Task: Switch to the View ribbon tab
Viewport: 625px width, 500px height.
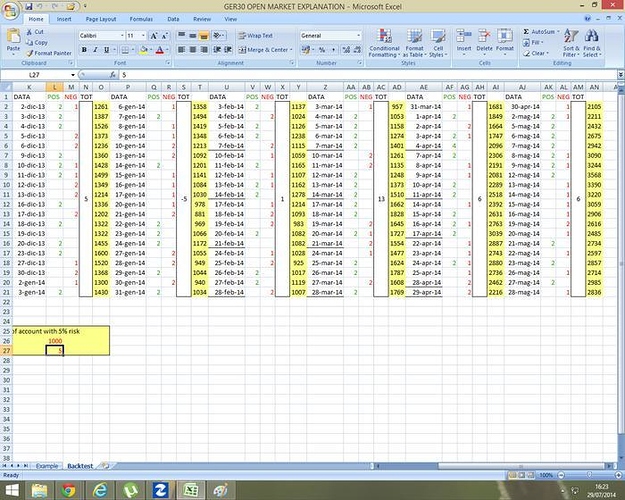Action: [x=230, y=19]
